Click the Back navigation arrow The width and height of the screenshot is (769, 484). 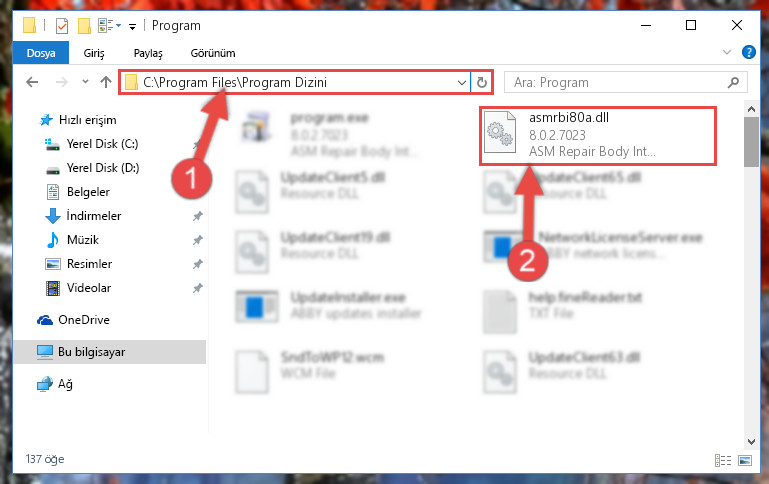point(32,82)
